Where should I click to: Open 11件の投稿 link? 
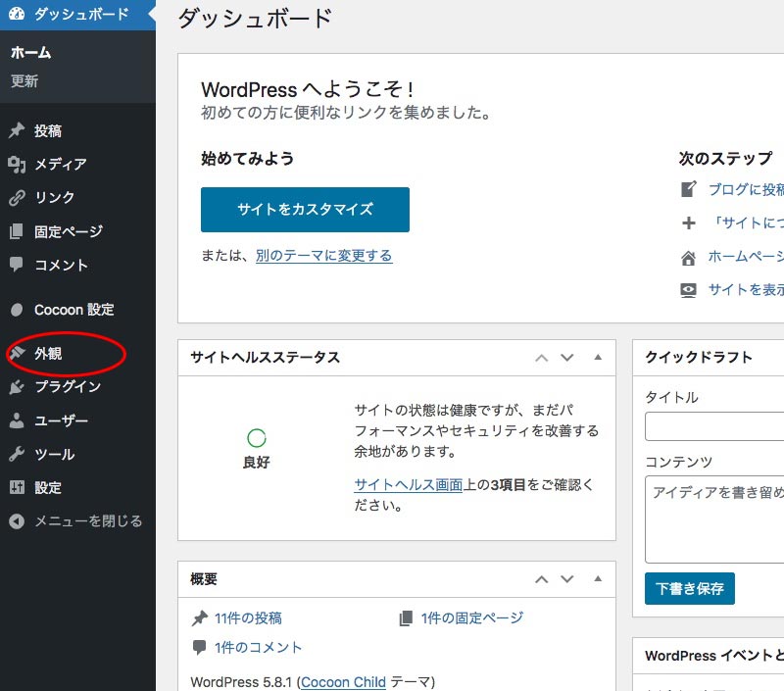point(248,618)
